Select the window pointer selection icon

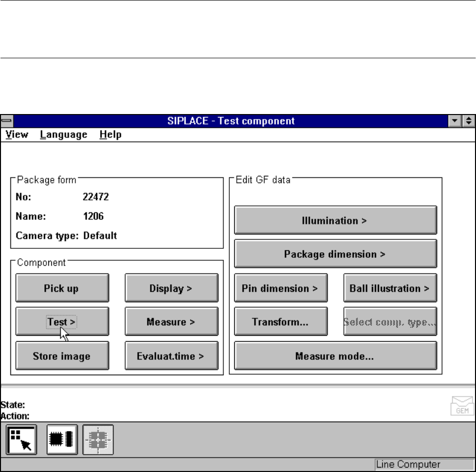[21, 440]
